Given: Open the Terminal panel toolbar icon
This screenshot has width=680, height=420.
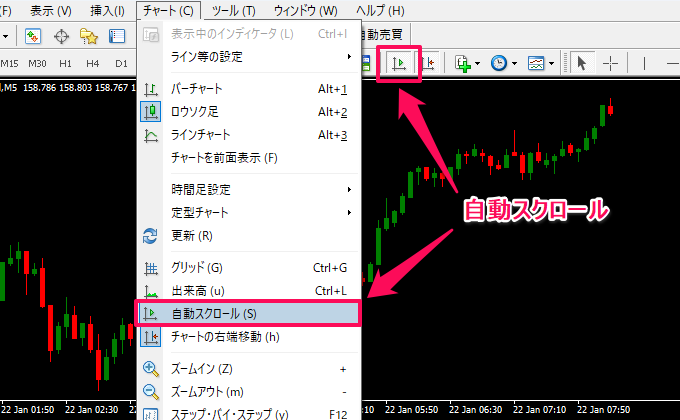Looking at the screenshot, I should pos(117,36).
